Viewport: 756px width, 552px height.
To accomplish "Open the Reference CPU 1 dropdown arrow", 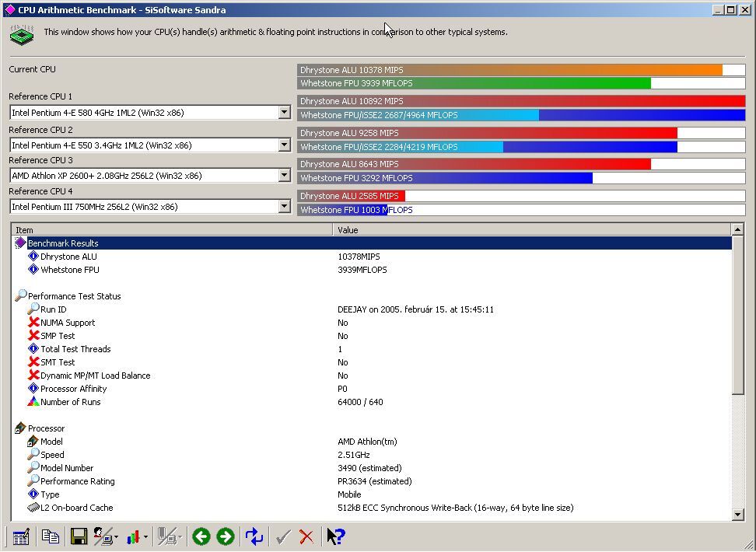I will (285, 112).
